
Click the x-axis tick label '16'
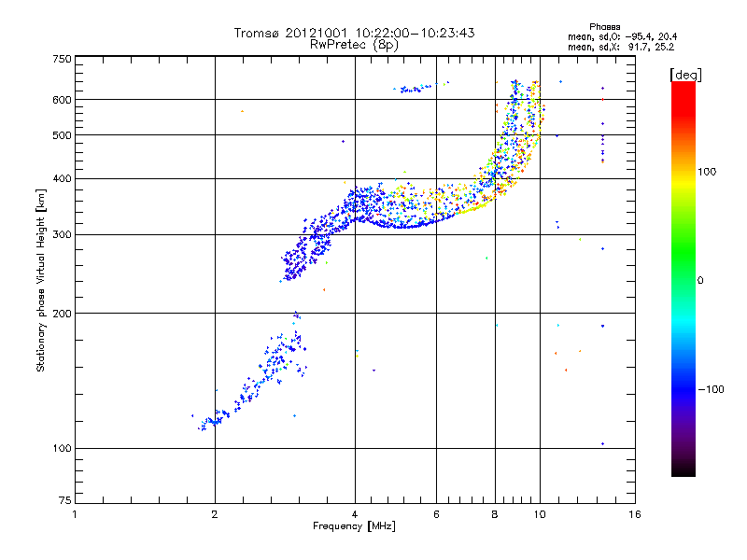(635, 514)
